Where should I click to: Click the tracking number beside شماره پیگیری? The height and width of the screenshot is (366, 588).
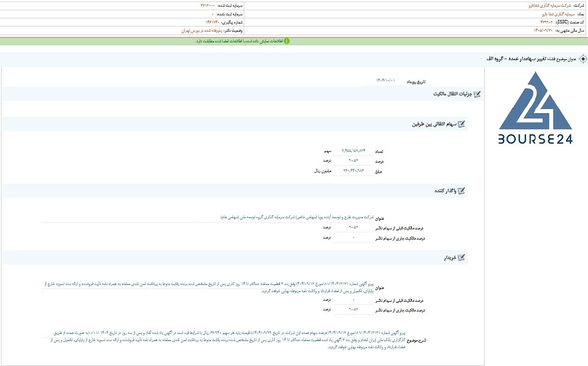[212, 22]
